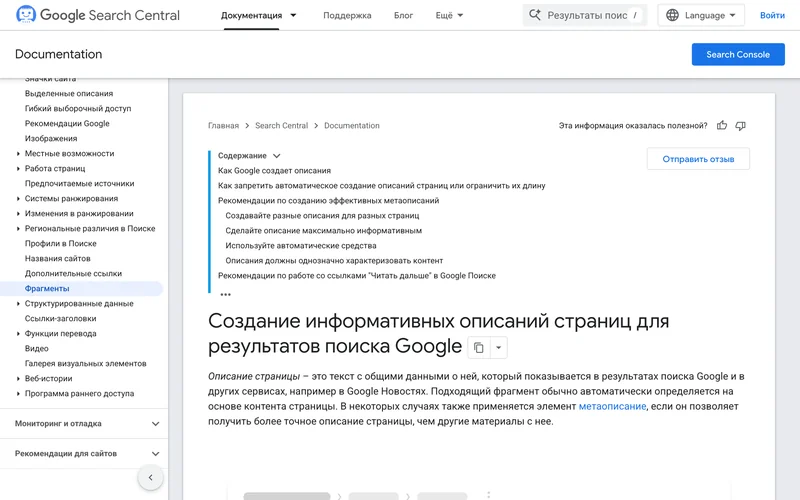The height and width of the screenshot is (500, 800).
Task: Open Названия сайтов in the sidebar
Action: tap(58, 259)
